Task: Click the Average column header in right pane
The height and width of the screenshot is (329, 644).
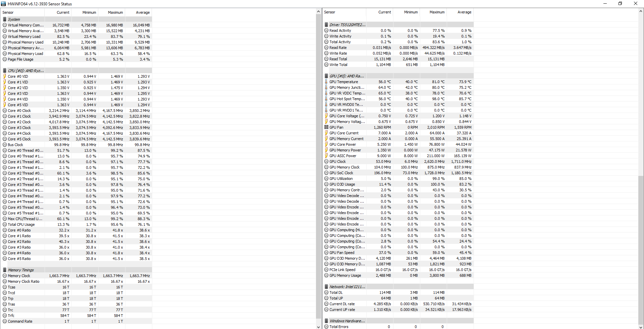Action: coord(464,12)
